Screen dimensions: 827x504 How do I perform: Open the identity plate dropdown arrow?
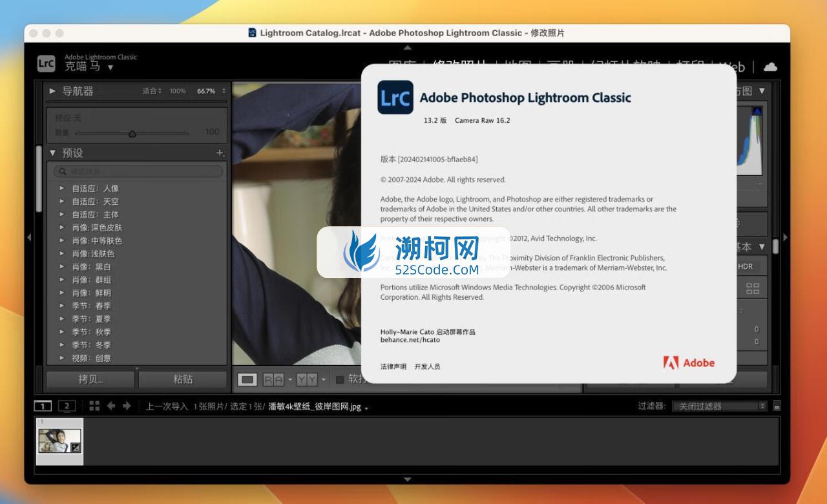[110, 67]
